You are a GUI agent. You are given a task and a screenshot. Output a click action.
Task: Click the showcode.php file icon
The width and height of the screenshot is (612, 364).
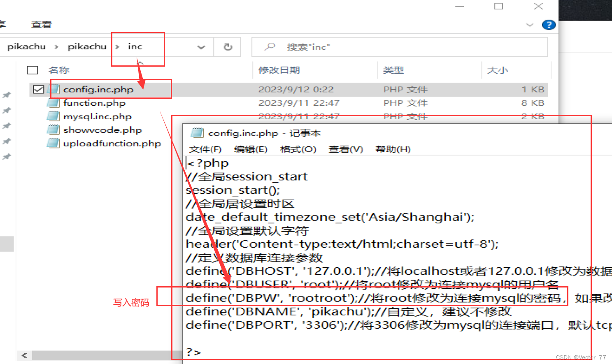click(54, 130)
